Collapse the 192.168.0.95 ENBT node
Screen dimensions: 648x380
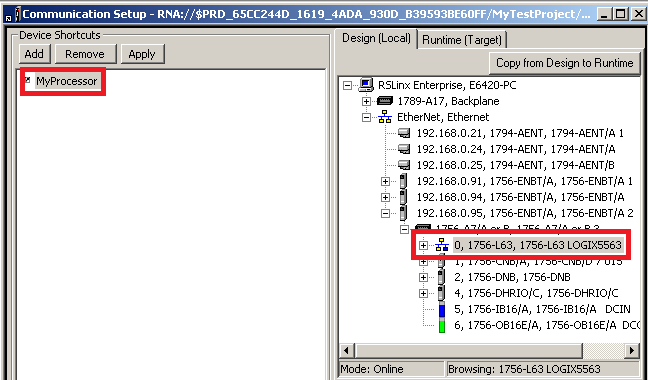385,214
